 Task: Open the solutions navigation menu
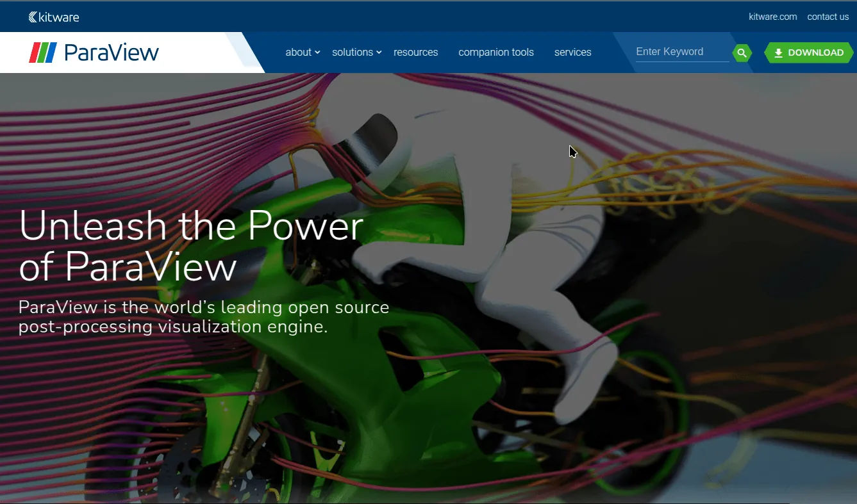352,53
